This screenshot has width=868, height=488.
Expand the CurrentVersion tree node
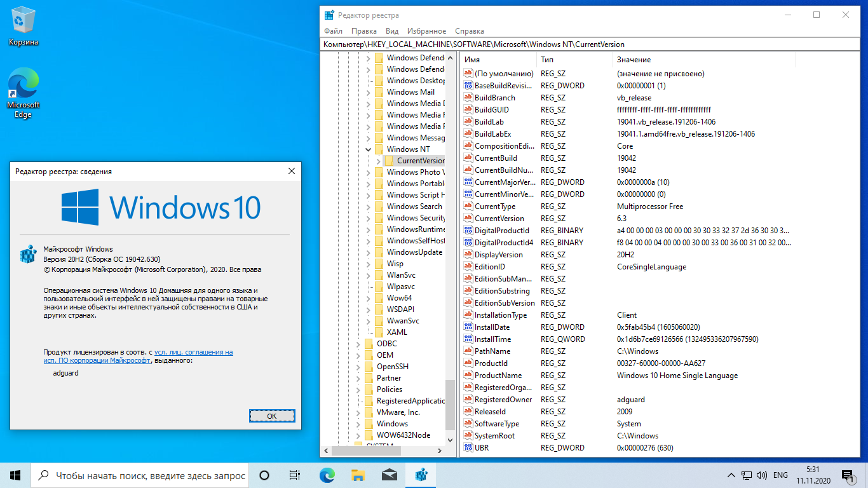[x=378, y=161]
